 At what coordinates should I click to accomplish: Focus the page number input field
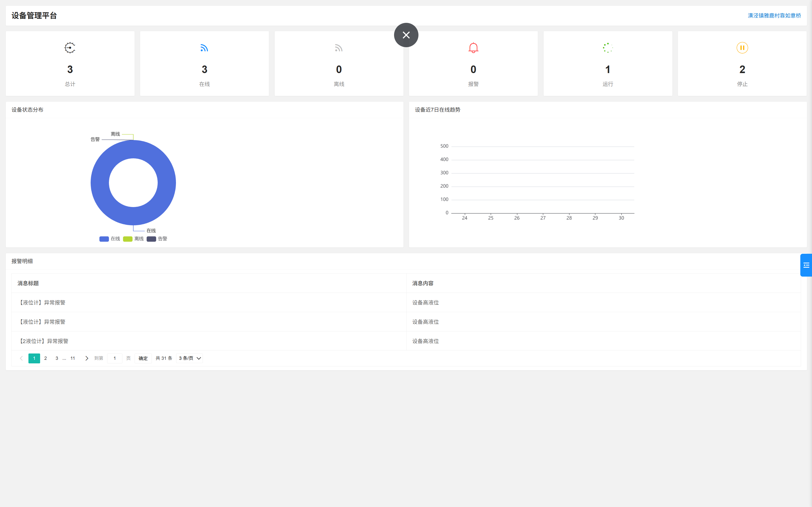click(x=115, y=358)
